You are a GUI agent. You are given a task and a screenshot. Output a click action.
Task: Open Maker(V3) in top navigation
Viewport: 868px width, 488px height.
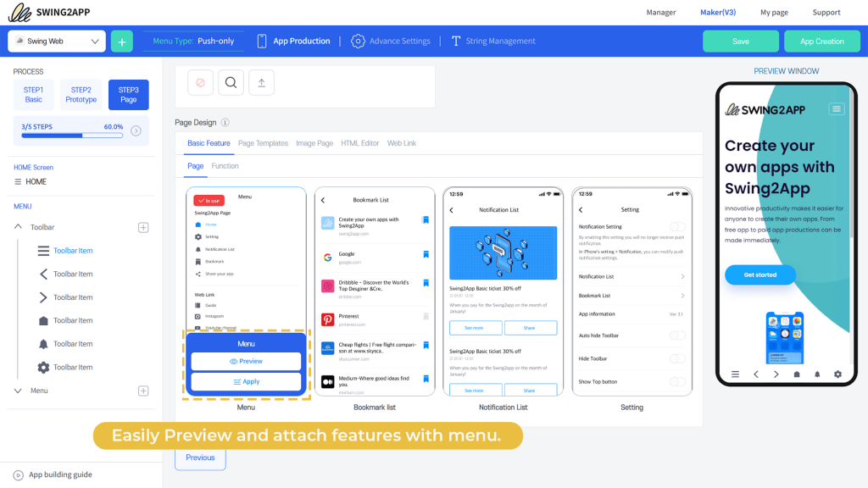tap(718, 12)
